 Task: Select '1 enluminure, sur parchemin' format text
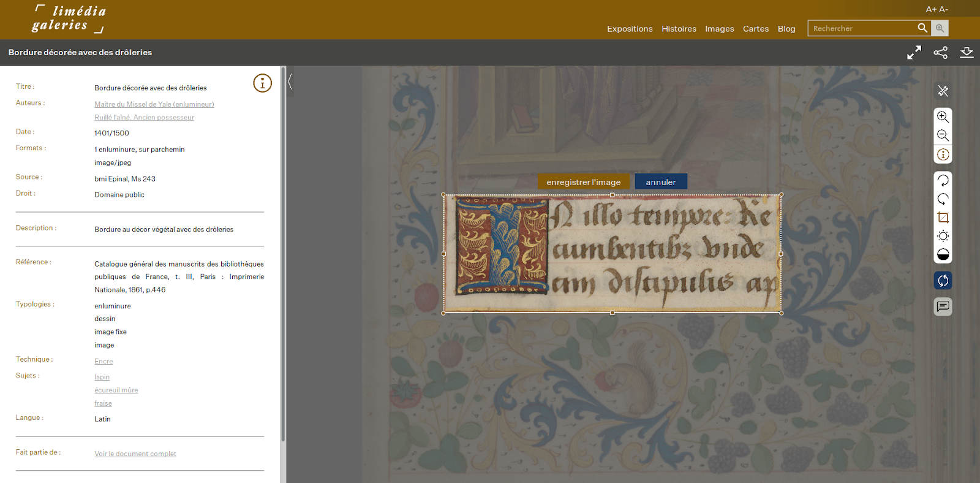click(140, 150)
